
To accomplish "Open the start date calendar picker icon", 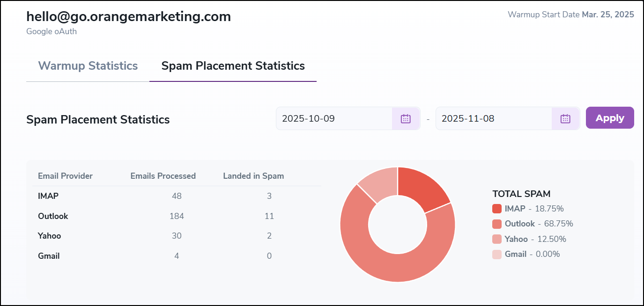I will tap(406, 119).
